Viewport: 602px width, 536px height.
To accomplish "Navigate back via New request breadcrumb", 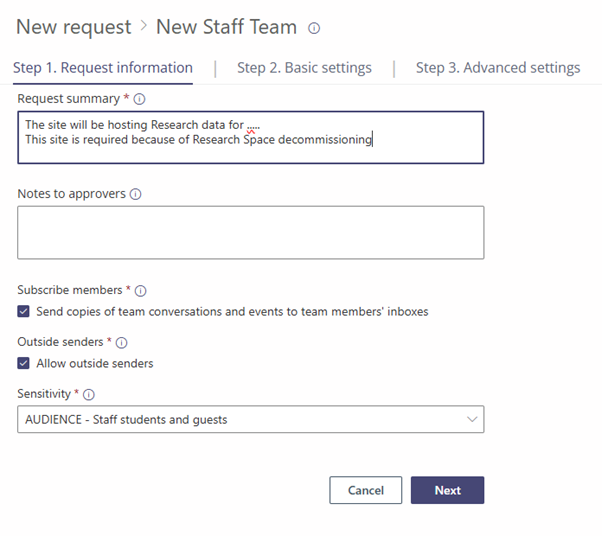I will pyautogui.click(x=73, y=27).
